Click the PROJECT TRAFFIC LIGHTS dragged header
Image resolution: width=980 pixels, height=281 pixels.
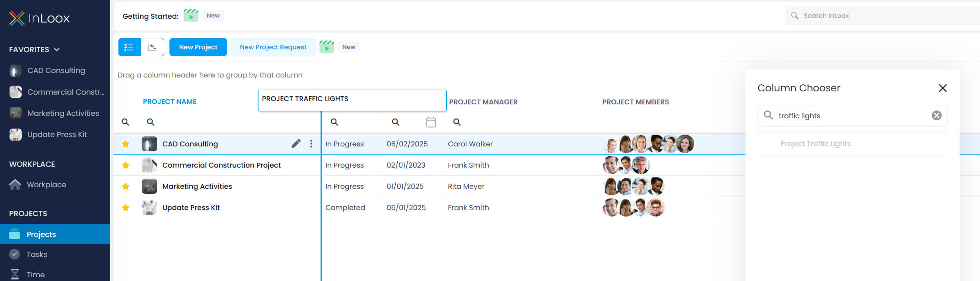coord(352,100)
